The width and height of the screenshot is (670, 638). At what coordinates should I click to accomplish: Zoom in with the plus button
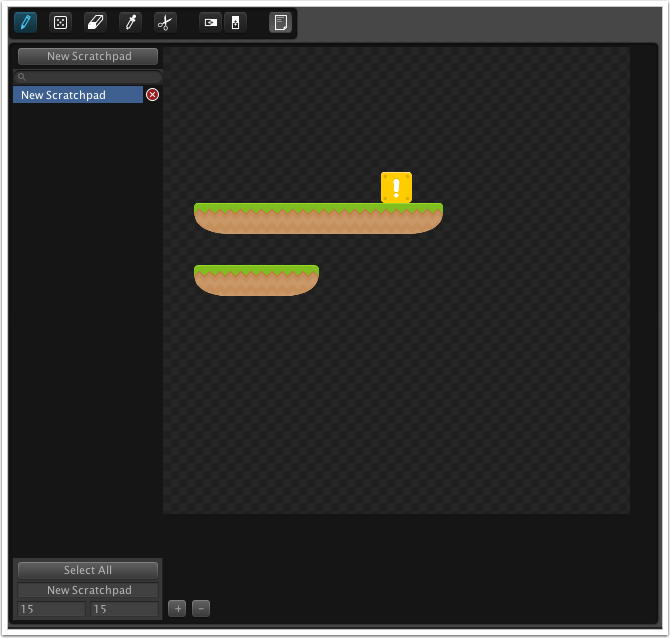tap(177, 609)
